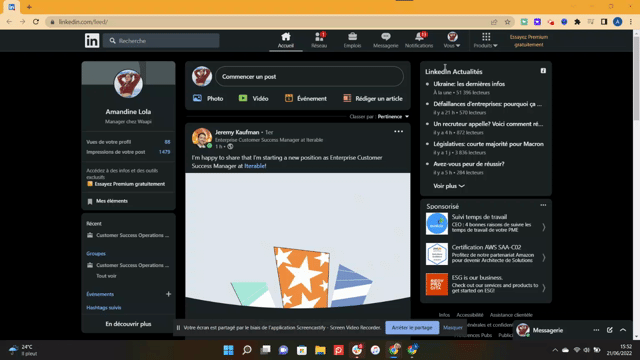Screen dimensions: 640x360
Task: Expand the Suivi temps de travail ad chevron
Action: 544,227
